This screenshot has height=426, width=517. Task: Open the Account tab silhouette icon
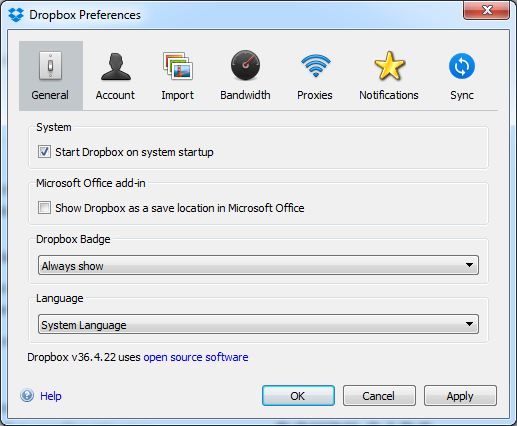[116, 66]
